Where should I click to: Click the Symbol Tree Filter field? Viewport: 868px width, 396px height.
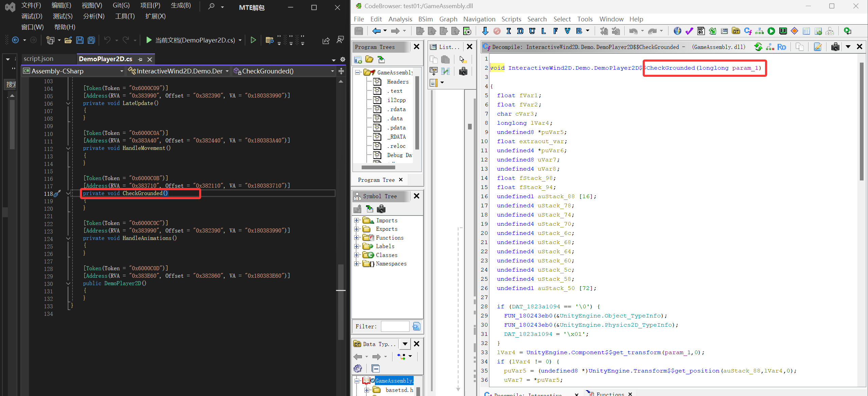(x=395, y=326)
